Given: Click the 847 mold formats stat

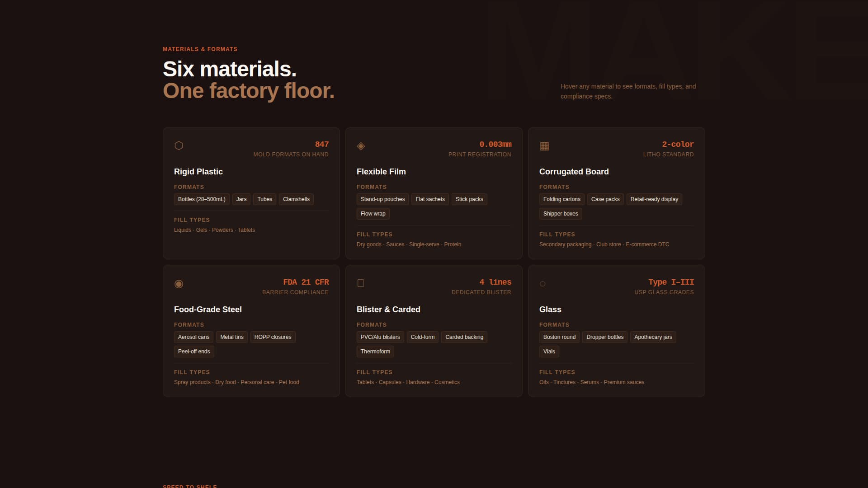Looking at the screenshot, I should (x=321, y=144).
